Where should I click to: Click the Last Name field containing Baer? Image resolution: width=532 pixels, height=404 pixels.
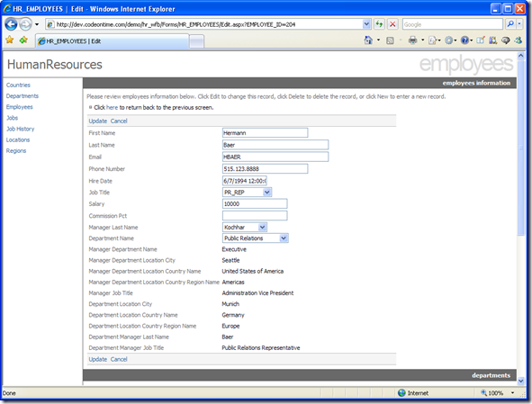pos(275,145)
